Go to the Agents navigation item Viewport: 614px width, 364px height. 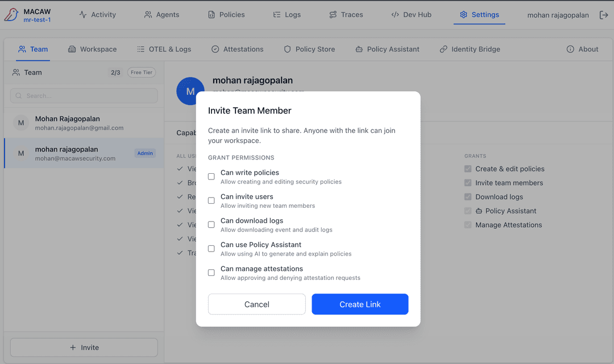tap(161, 15)
